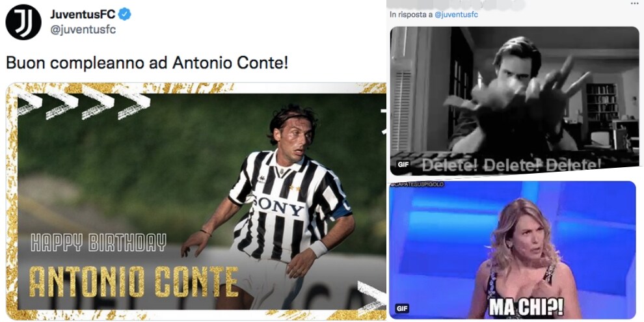Screen dimensions: 644x322
Task: Click the HAPPY BIRTHDAY caption text
Action: pyautogui.click(x=99, y=243)
